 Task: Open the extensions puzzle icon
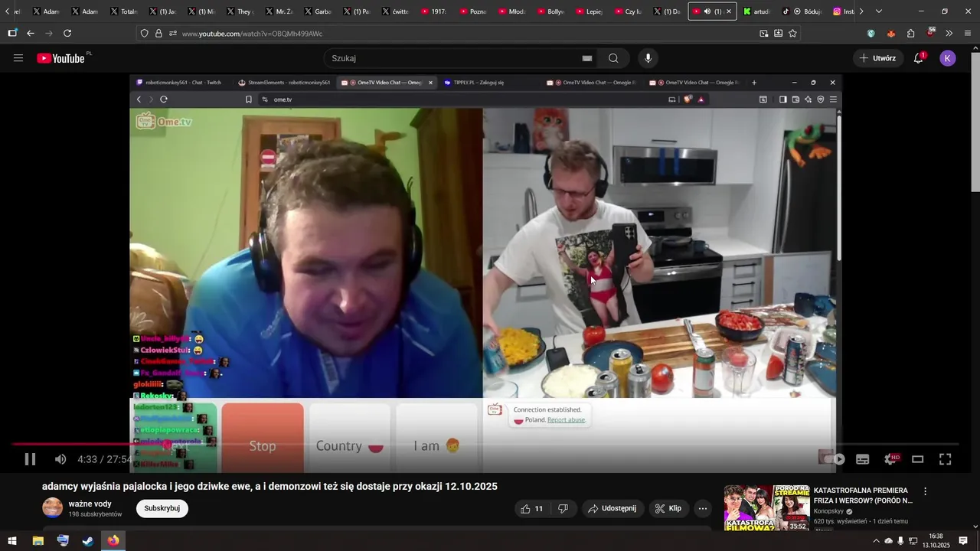[911, 34]
